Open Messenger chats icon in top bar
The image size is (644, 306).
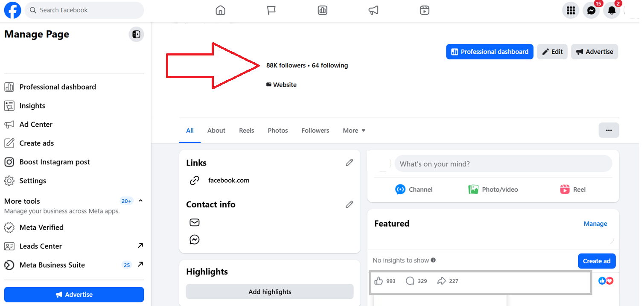591,10
